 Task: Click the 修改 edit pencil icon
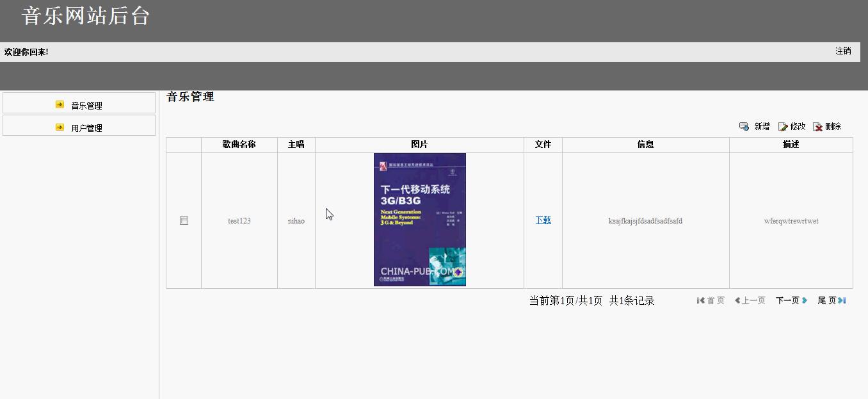pyautogui.click(x=783, y=127)
